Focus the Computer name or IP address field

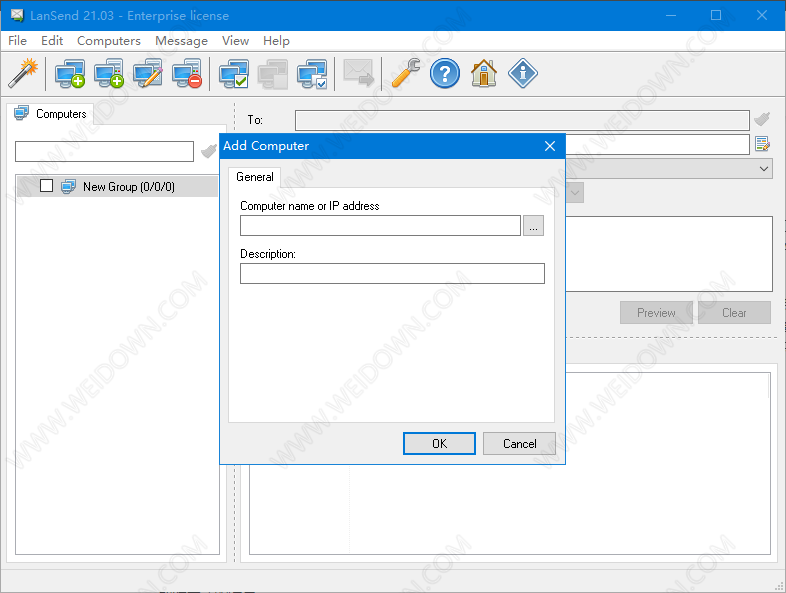pos(380,226)
